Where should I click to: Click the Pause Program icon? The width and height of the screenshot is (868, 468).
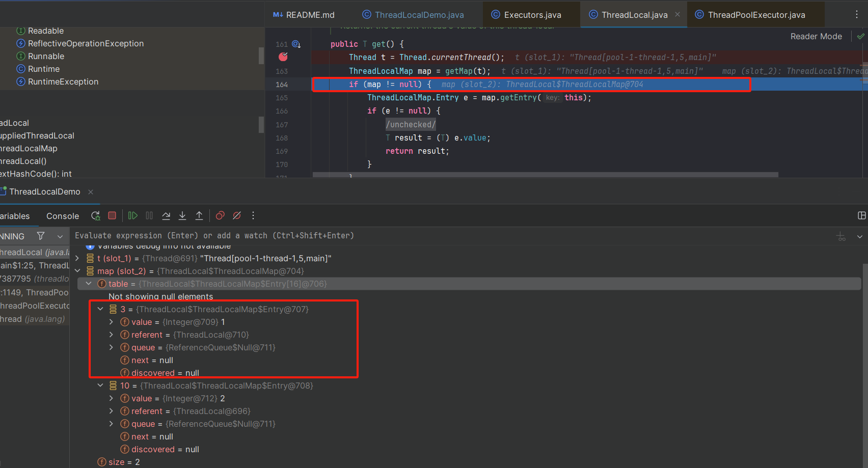[x=149, y=215]
